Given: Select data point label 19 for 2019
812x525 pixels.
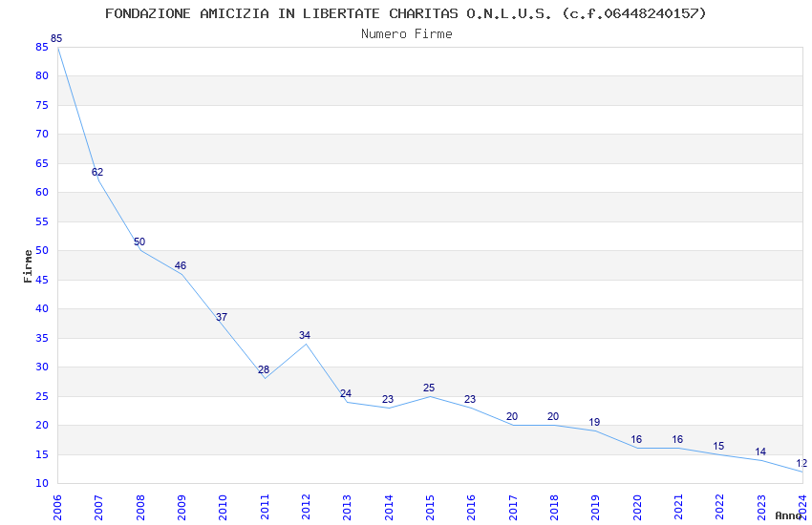Looking at the screenshot, I should 594,422.
